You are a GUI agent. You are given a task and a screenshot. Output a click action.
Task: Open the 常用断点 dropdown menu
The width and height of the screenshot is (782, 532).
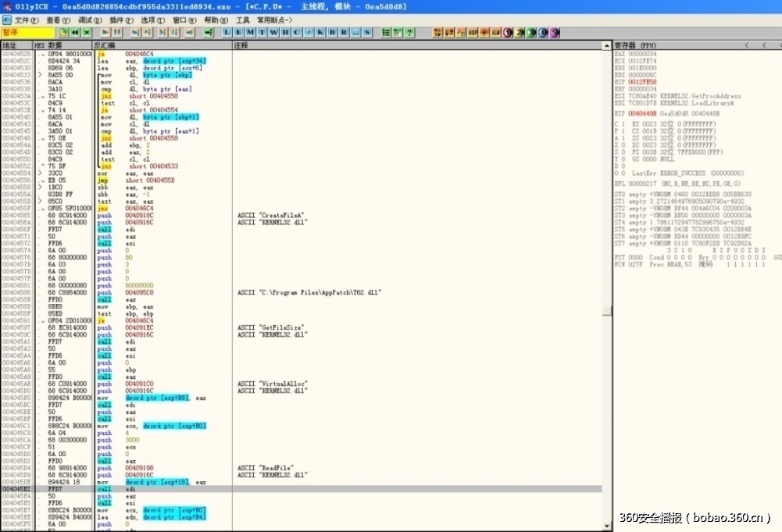tap(275, 20)
